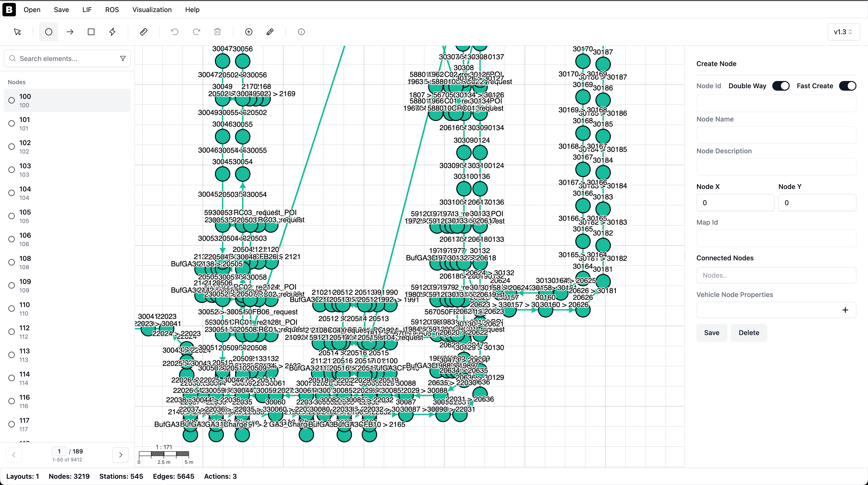Select the arrow edge creation tool
The image size is (868, 485).
coord(70,32)
